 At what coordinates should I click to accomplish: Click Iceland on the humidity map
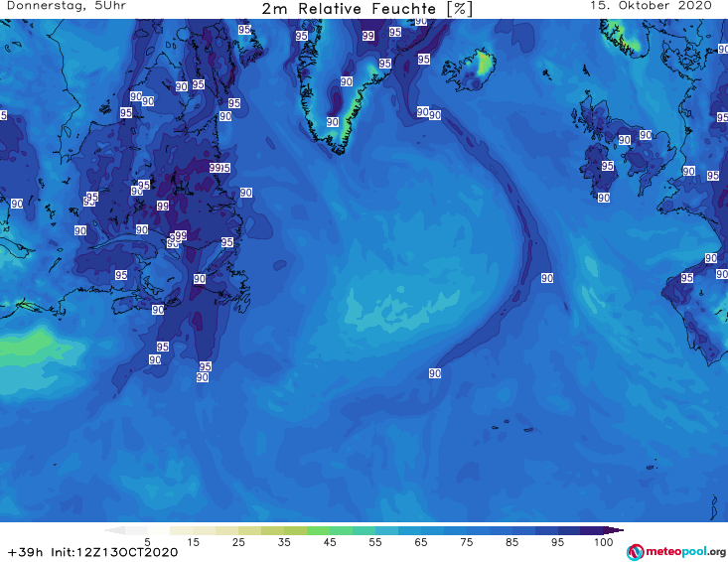[470, 70]
